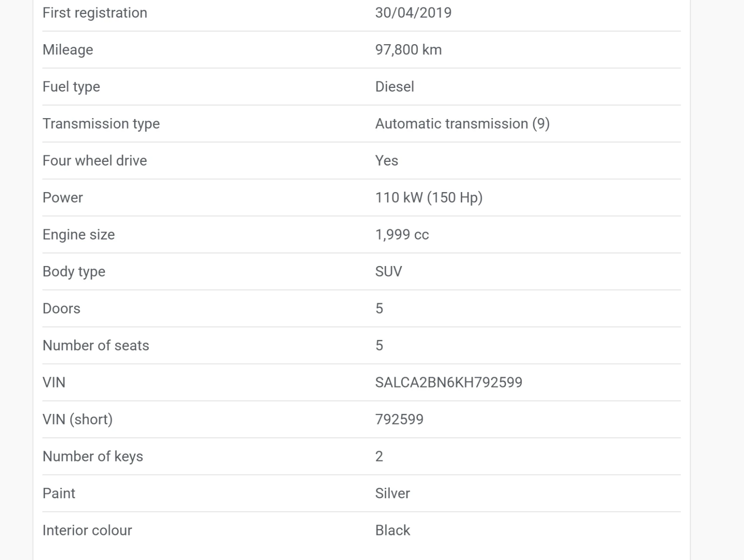The height and width of the screenshot is (560, 744).
Task: Click the Four wheel drive label
Action: pos(94,160)
